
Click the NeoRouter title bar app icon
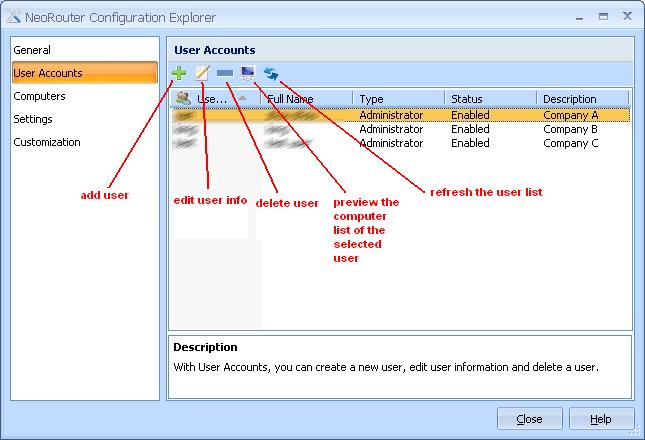(14, 17)
